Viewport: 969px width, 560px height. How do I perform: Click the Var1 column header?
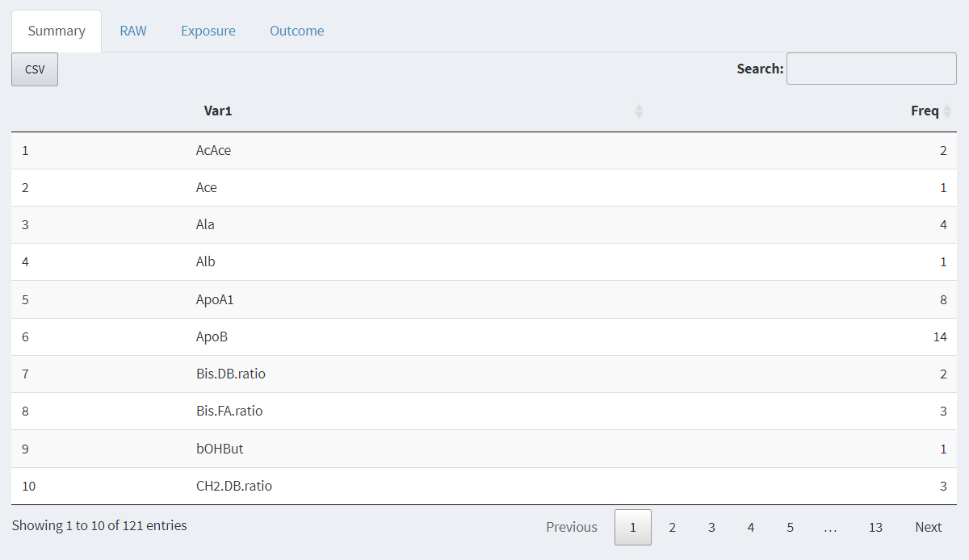(218, 111)
